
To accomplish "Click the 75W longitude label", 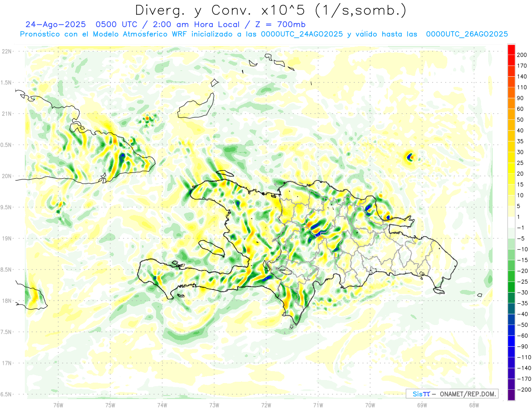I will [x=110, y=405].
